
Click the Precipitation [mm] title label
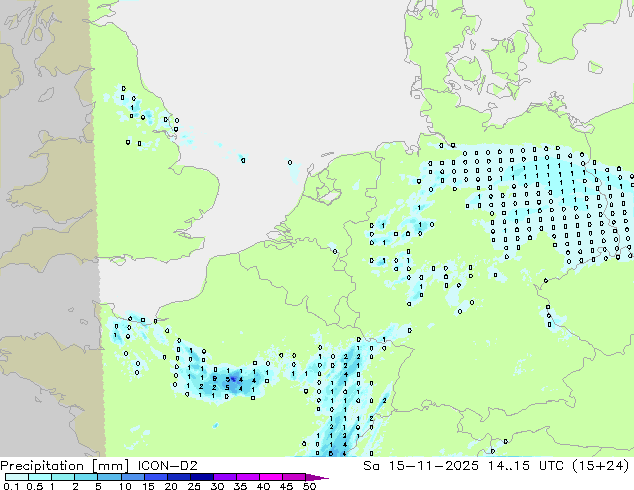coord(60,465)
